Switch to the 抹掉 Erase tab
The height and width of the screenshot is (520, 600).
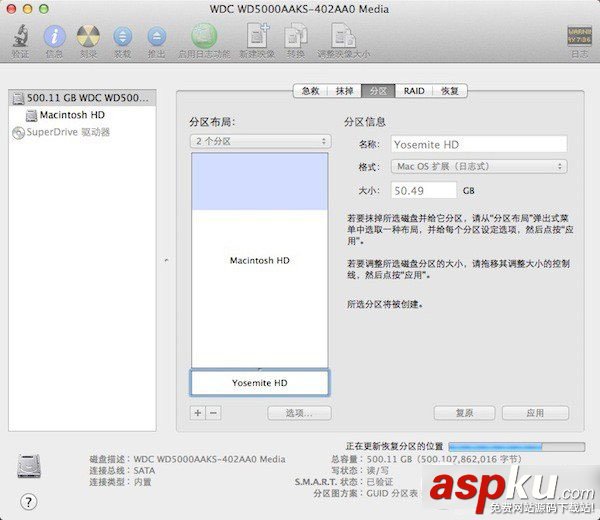344,91
